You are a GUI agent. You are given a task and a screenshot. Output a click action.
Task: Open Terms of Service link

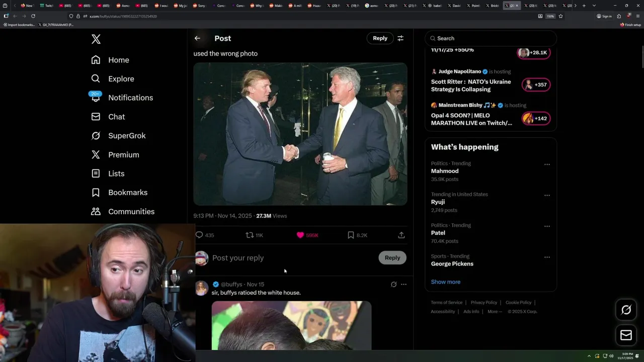447,303
